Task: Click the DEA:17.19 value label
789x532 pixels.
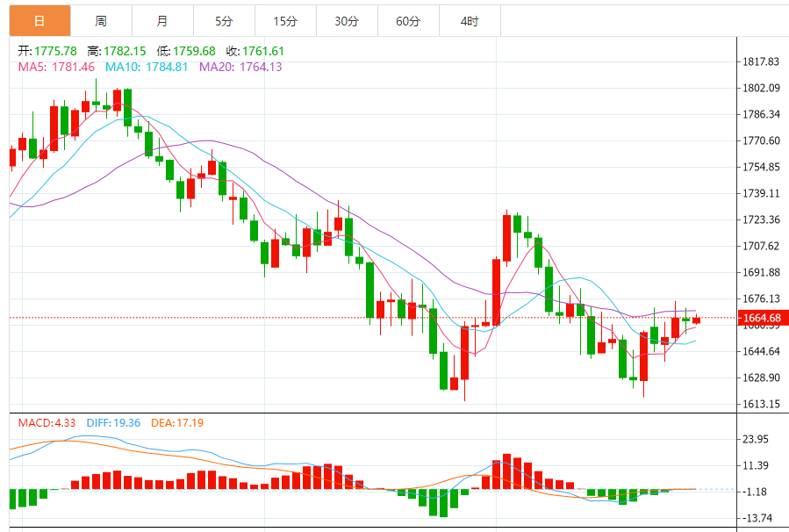Action: (177, 423)
